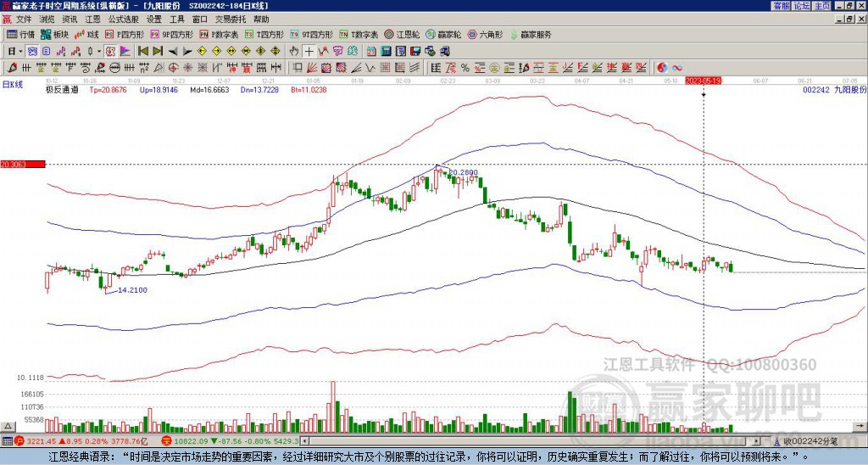Open the T数字表 number table

coord(359,34)
